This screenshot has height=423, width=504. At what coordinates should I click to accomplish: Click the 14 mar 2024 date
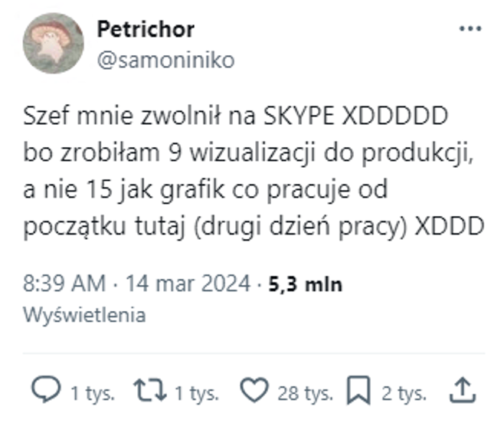188,284
